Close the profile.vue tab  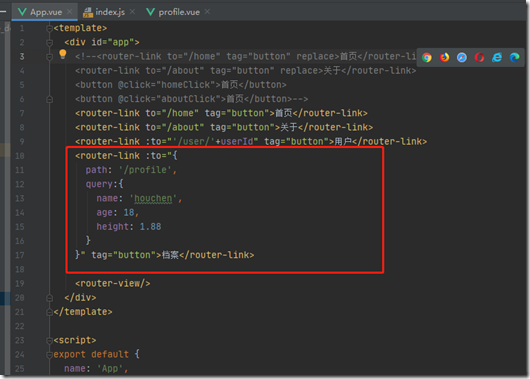pyautogui.click(x=207, y=12)
